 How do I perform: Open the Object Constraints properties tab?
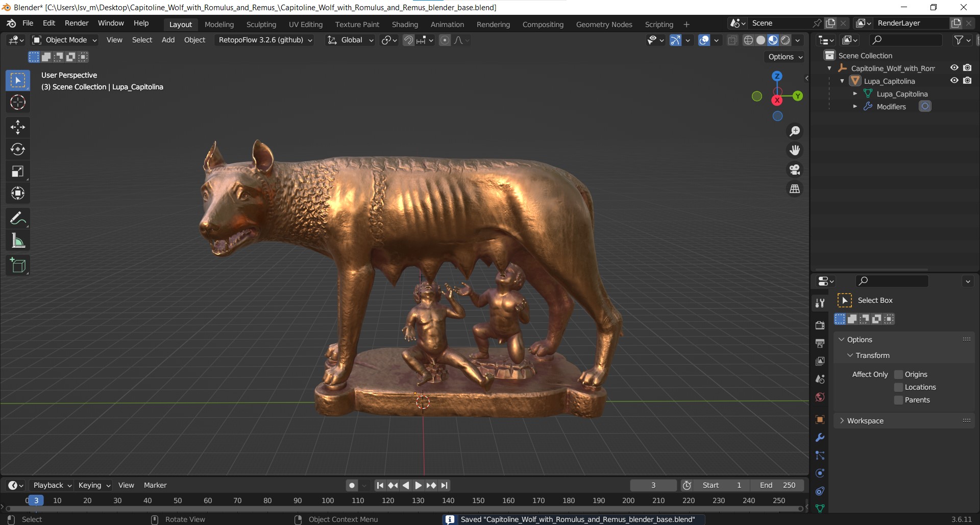pyautogui.click(x=820, y=491)
